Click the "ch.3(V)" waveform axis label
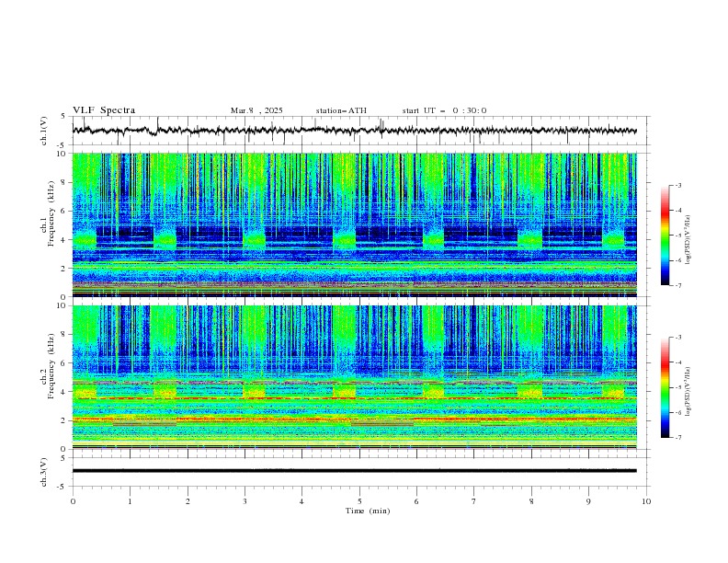The image size is (728, 563). pyautogui.click(x=44, y=472)
